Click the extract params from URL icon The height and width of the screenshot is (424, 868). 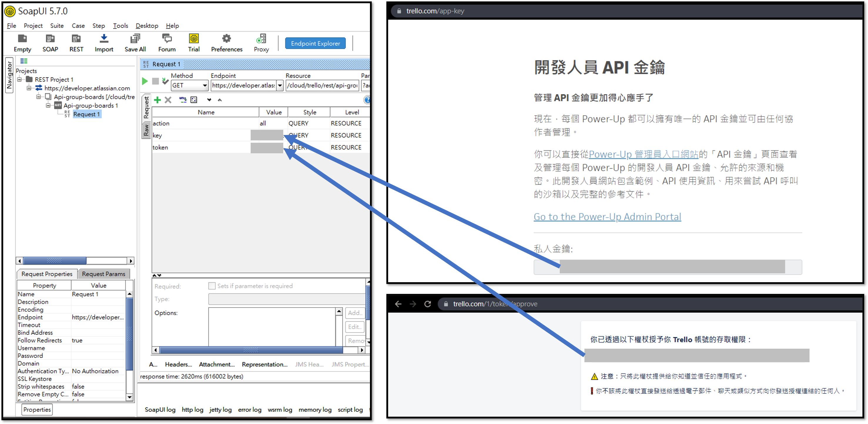pyautogui.click(x=183, y=99)
